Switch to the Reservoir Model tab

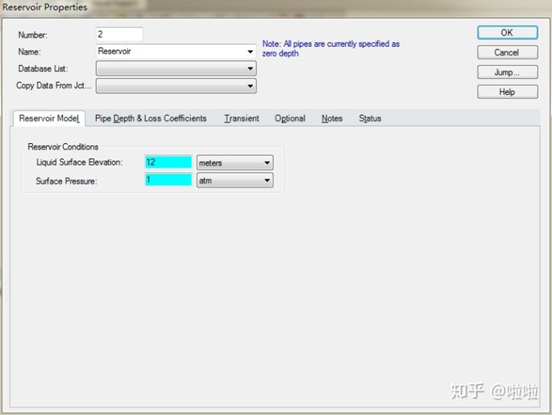click(x=49, y=118)
